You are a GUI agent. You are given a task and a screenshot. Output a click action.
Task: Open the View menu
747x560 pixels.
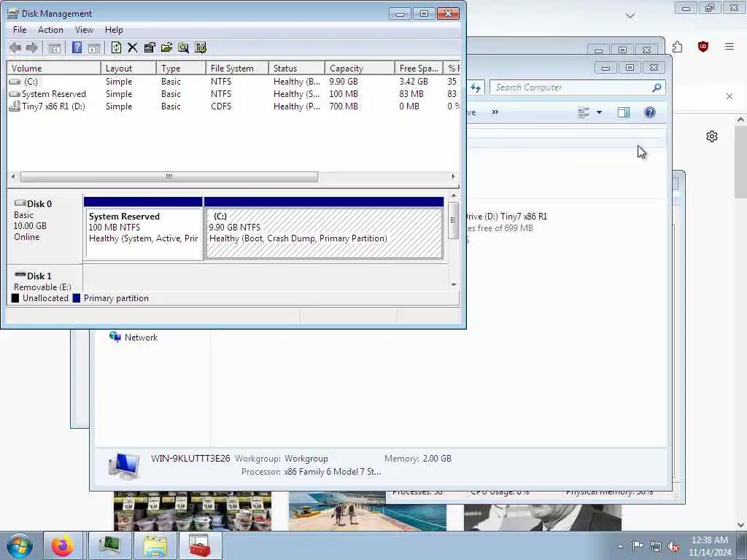tap(84, 30)
